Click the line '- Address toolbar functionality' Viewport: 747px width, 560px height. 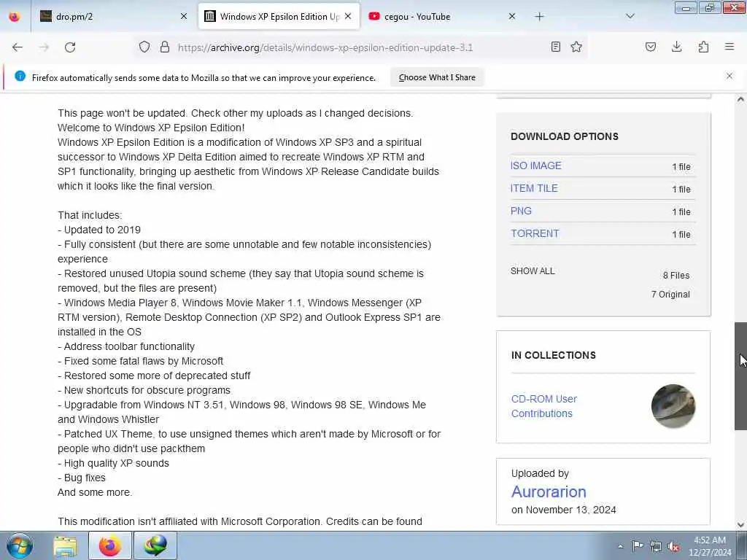coord(126,346)
